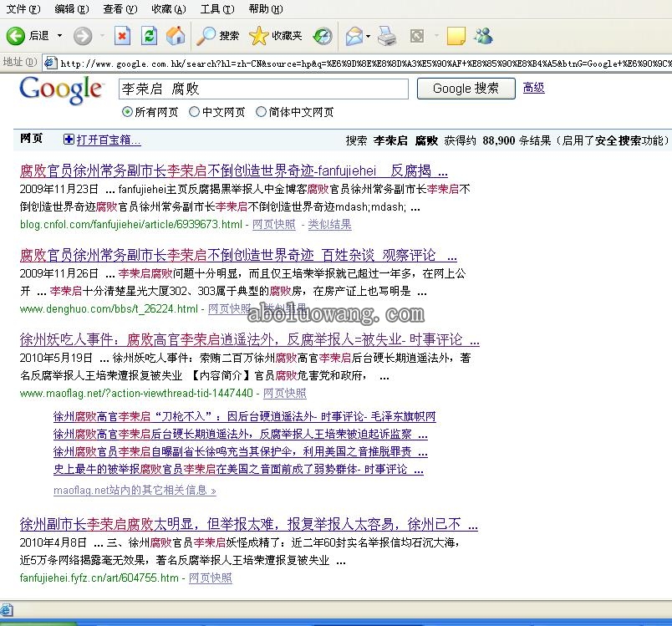Open 编辑(E) menu
Viewport: 672px width, 626px height.
coord(72,9)
